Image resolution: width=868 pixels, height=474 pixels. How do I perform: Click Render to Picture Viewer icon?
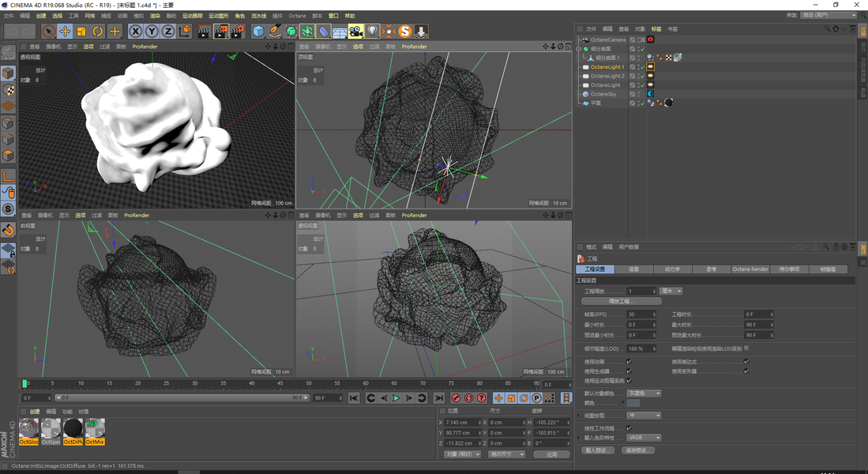click(221, 32)
